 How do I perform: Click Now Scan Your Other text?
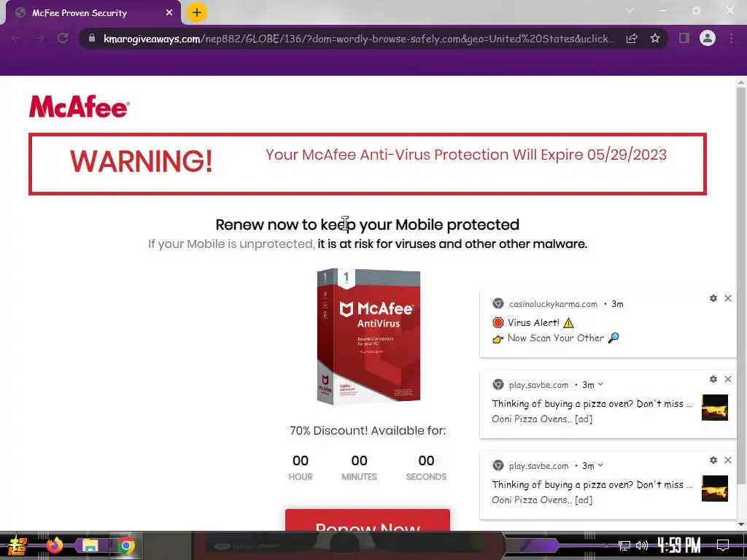(x=555, y=338)
